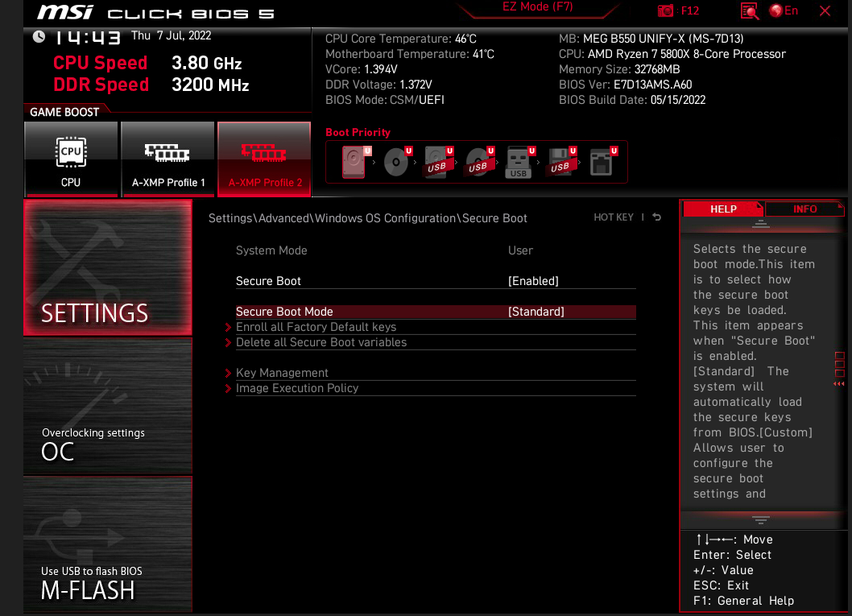Click the CPU Core Temperature reading
The image size is (852, 616).
coord(400,39)
